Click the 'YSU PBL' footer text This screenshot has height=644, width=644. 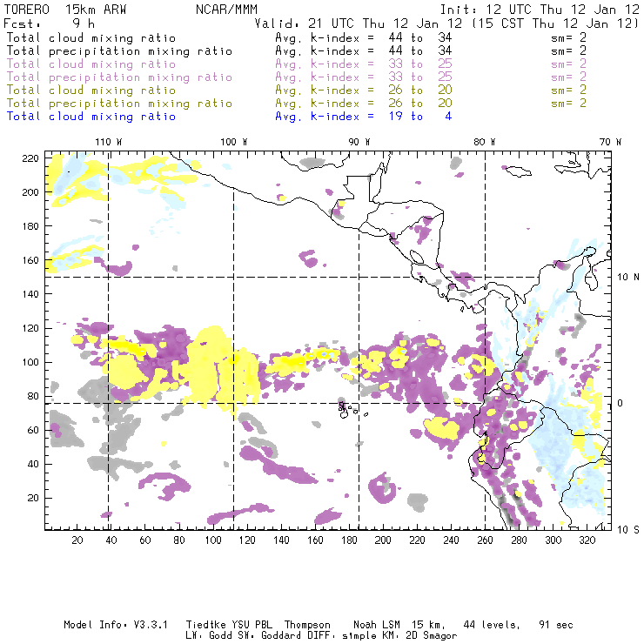coord(252,625)
